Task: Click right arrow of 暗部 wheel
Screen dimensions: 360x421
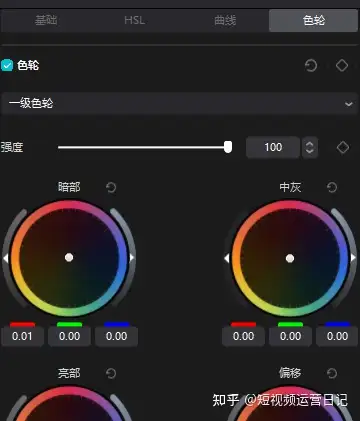Action: pyautogui.click(x=132, y=257)
